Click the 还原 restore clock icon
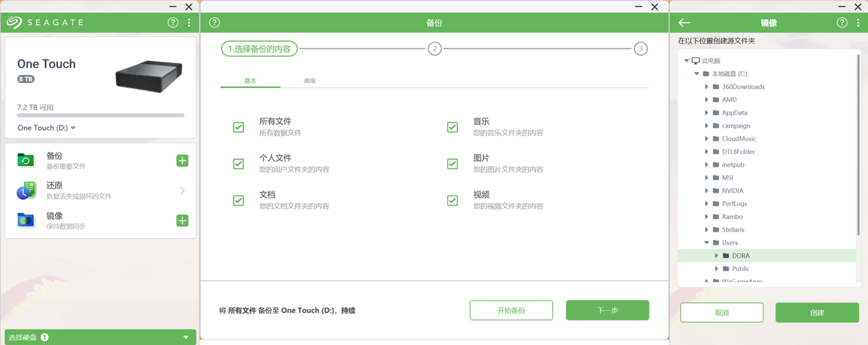Viewport: 868px width, 345px height. pyautogui.click(x=26, y=191)
